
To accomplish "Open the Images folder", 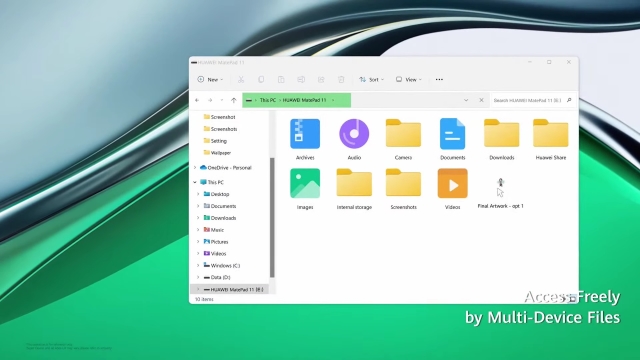I will click(x=305, y=189).
